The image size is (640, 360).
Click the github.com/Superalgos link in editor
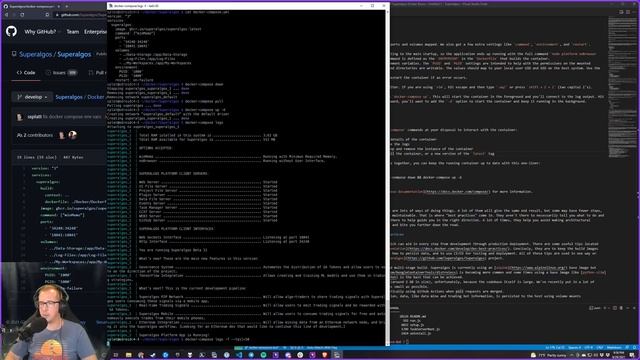445,258
